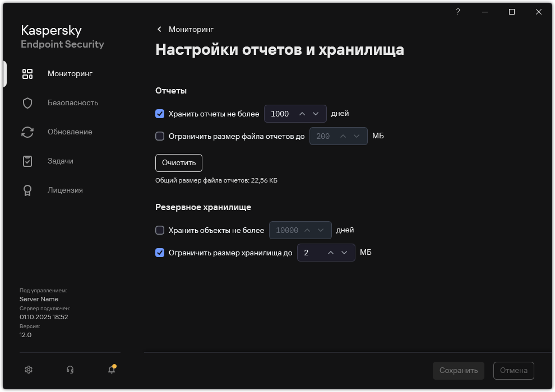555x392 pixels.
Task: Open notifications via the bell icon
Action: pos(111,371)
